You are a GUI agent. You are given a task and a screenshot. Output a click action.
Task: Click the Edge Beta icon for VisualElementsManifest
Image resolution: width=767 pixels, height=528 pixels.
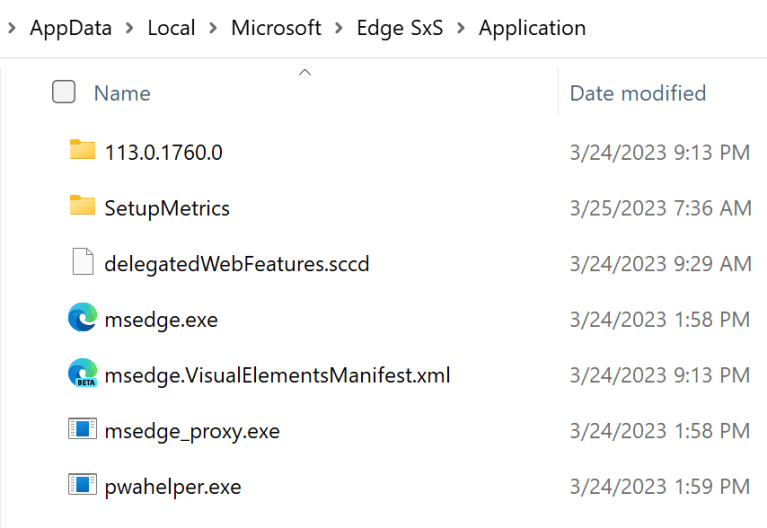[x=82, y=375]
